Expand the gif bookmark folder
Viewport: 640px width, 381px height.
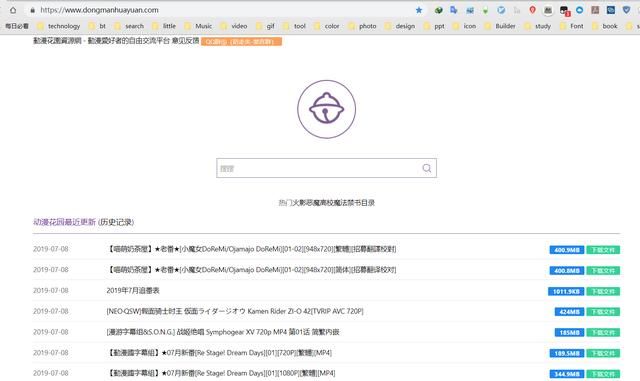[265, 26]
